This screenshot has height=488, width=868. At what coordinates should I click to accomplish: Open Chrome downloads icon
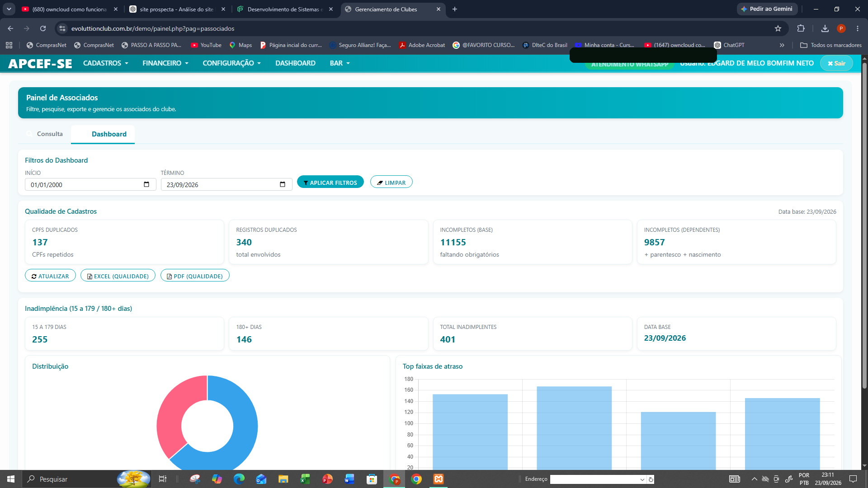pos(825,28)
